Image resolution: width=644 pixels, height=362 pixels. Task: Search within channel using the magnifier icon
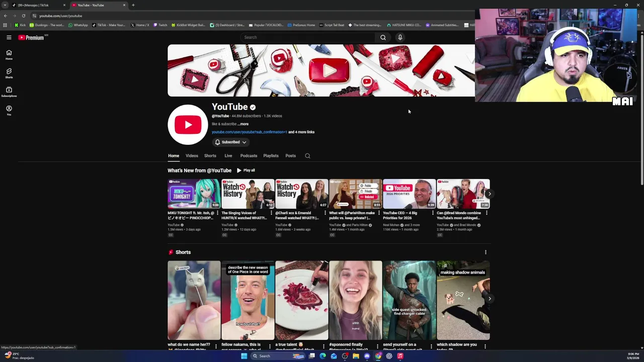(x=307, y=156)
